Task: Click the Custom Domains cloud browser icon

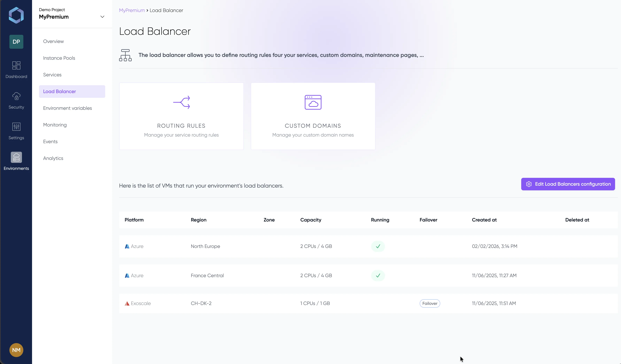Action: (313, 102)
